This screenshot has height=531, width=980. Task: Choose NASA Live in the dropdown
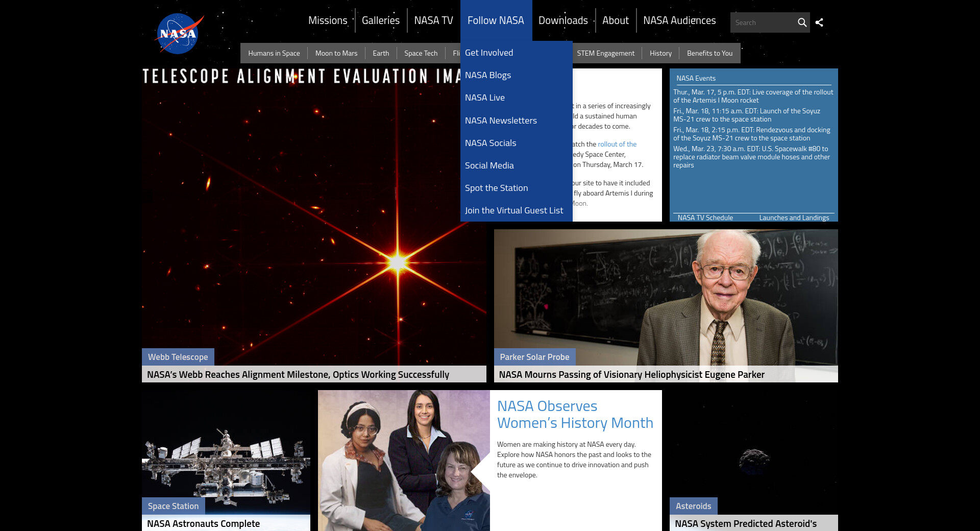(516, 98)
